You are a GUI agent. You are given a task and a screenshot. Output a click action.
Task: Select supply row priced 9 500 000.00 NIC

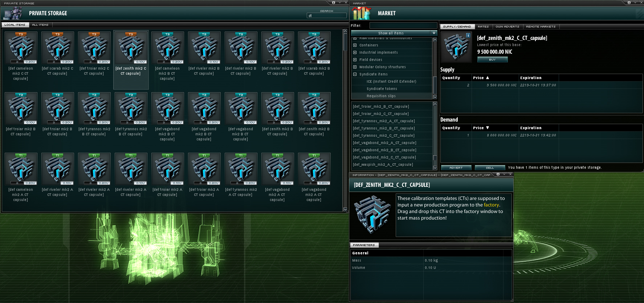click(x=542, y=85)
